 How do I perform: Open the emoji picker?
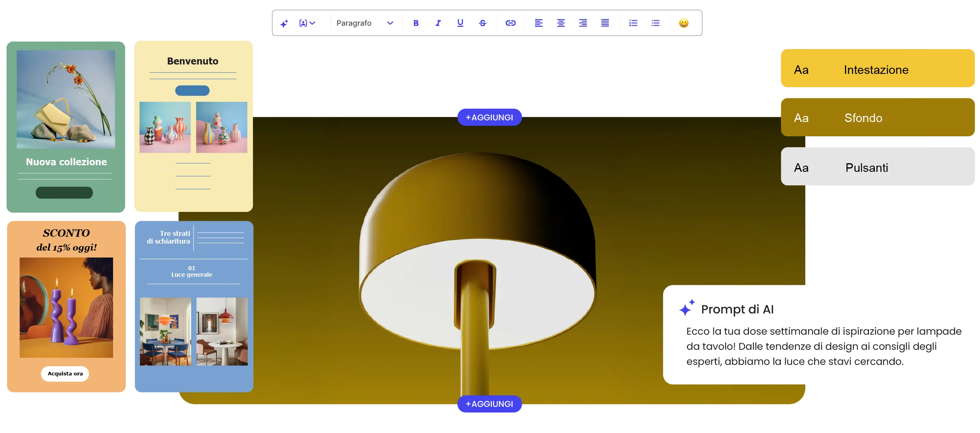point(684,23)
